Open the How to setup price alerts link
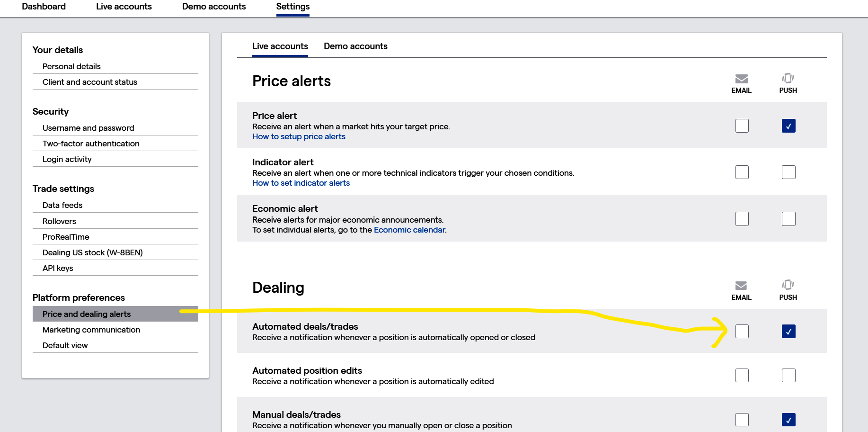Screen dimensions: 868x432 click(x=299, y=137)
